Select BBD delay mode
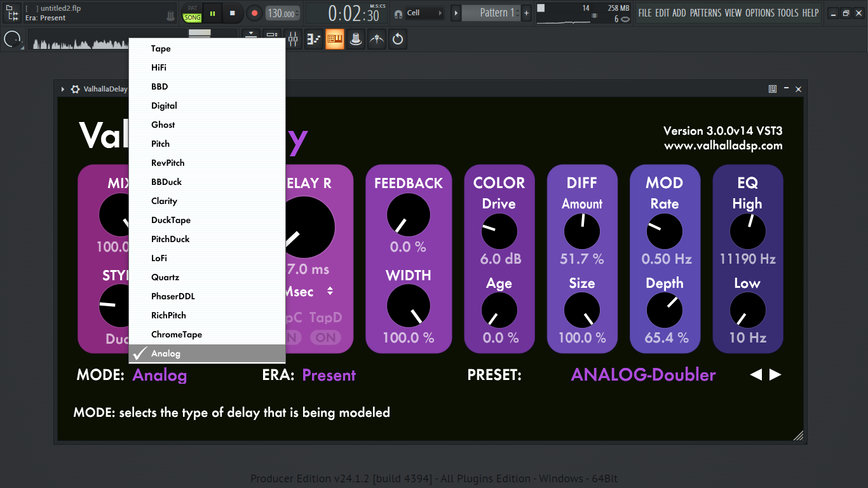The width and height of the screenshot is (868, 488). click(x=207, y=86)
